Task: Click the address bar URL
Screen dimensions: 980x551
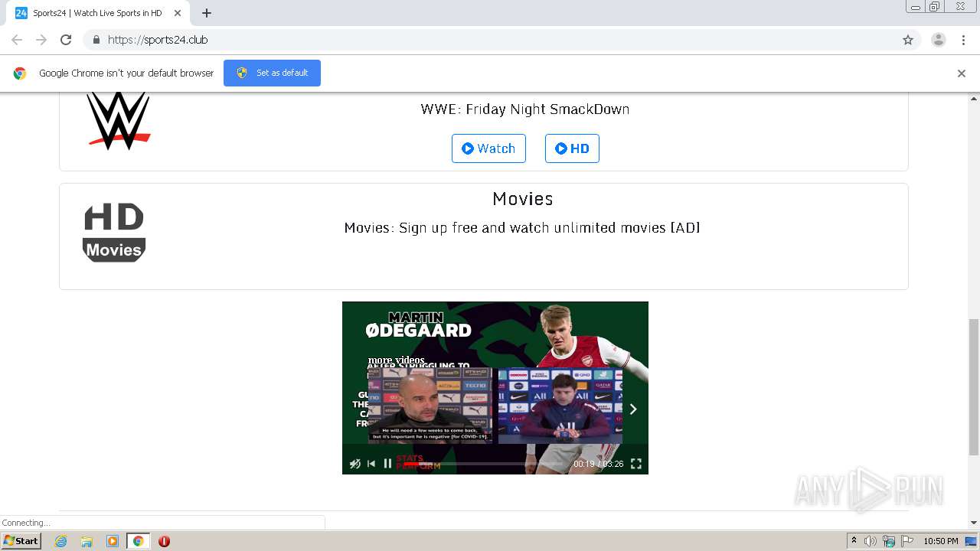Action: (158, 40)
